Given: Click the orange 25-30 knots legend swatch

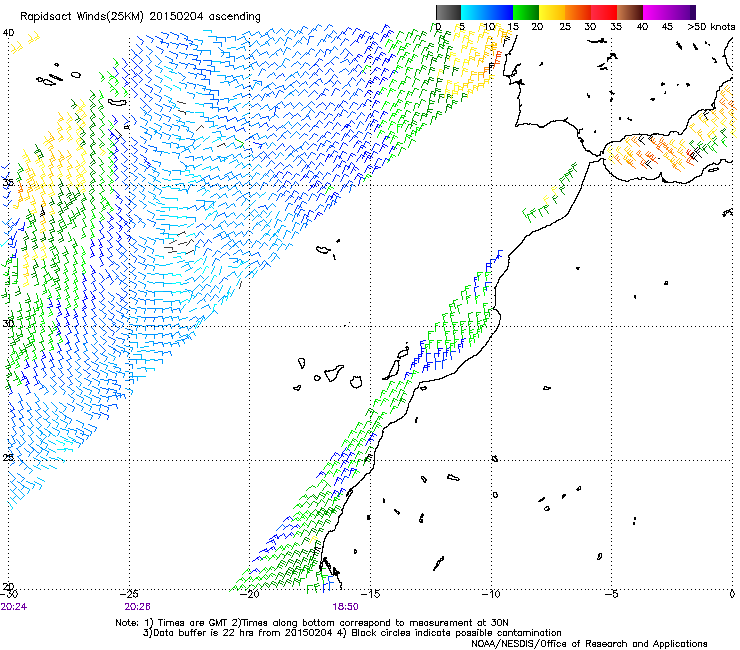Looking at the screenshot, I should coord(578,12).
